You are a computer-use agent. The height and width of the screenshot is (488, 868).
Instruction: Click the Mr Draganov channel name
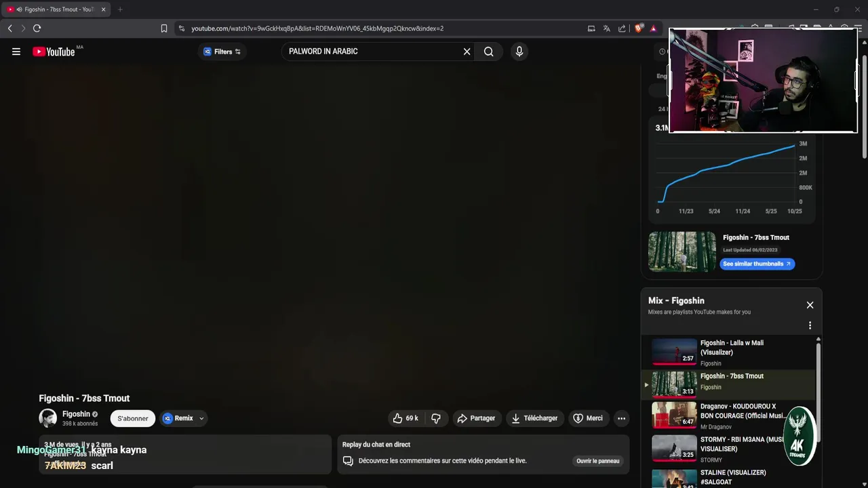point(716,427)
